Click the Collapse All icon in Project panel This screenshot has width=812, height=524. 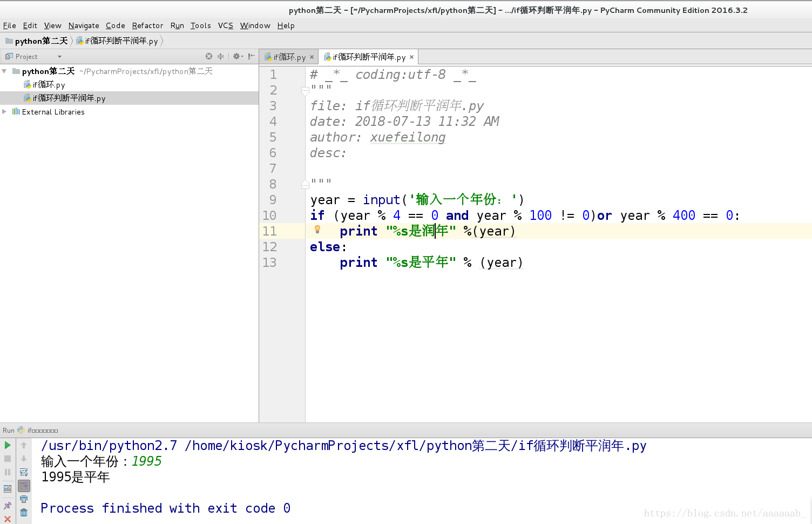click(x=220, y=56)
